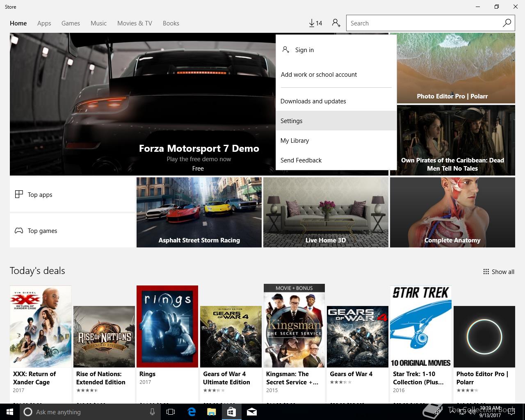Open the Windows Start menu

(10, 412)
